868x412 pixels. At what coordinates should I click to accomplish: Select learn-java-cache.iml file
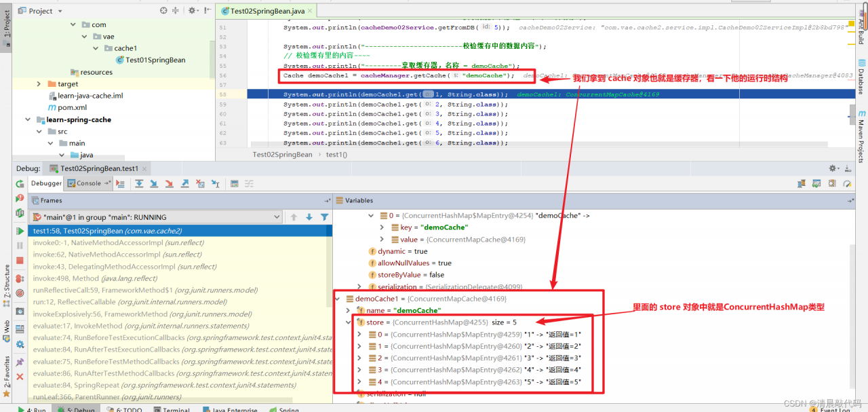[84, 96]
